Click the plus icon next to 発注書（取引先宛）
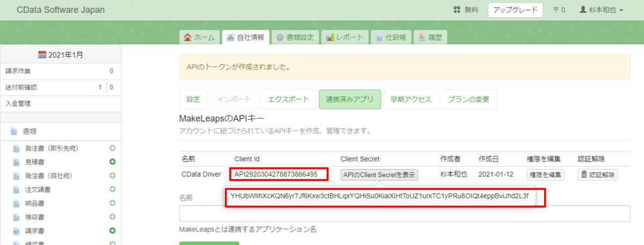The width and height of the screenshot is (644, 245). coord(113,147)
